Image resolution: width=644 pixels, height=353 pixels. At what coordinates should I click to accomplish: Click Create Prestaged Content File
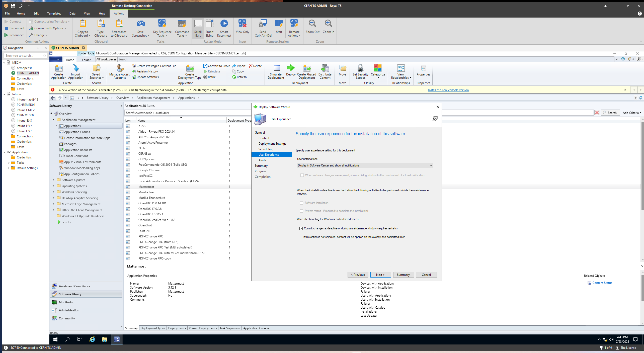(x=154, y=66)
